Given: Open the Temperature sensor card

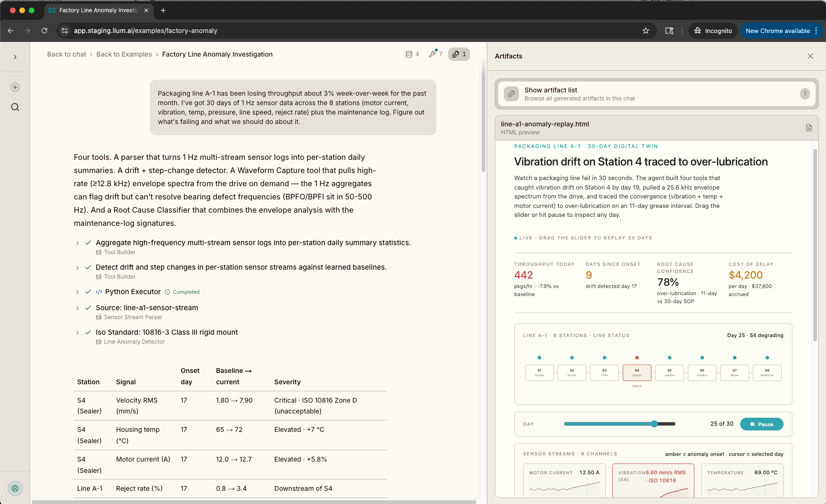Looking at the screenshot, I should click(742, 480).
